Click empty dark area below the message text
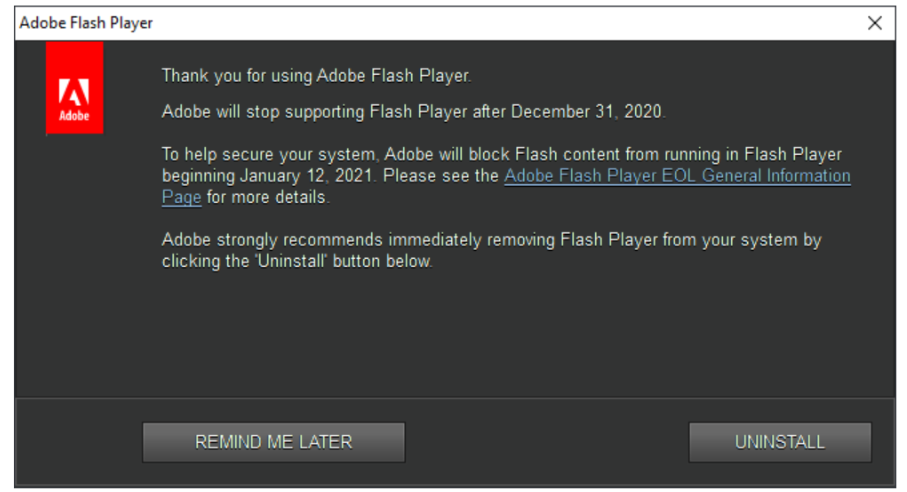The image size is (907, 492). [x=455, y=335]
